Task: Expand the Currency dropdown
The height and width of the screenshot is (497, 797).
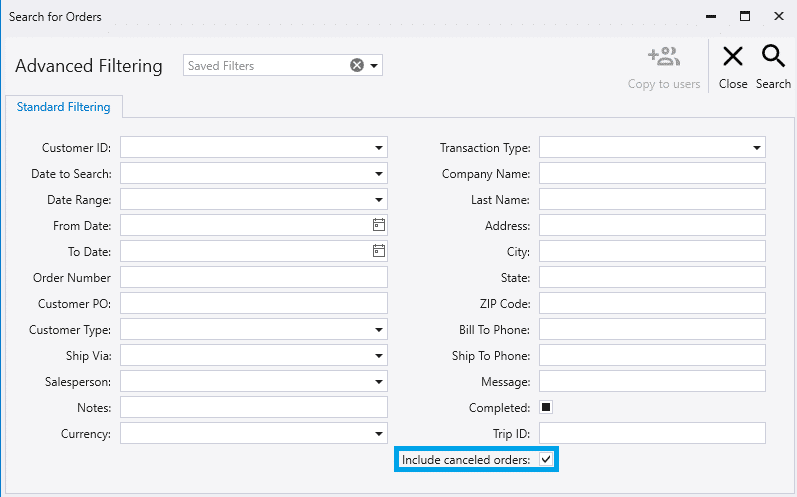Action: [x=379, y=433]
